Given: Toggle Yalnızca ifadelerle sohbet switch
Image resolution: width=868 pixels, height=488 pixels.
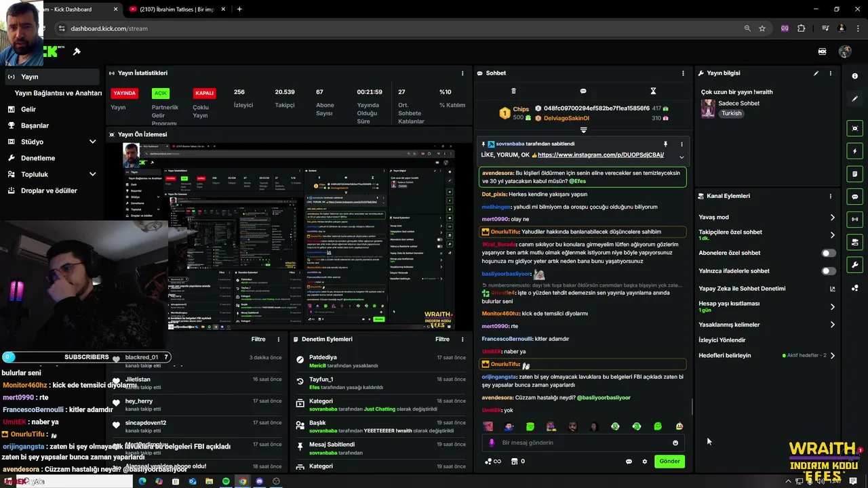Looking at the screenshot, I should point(829,271).
